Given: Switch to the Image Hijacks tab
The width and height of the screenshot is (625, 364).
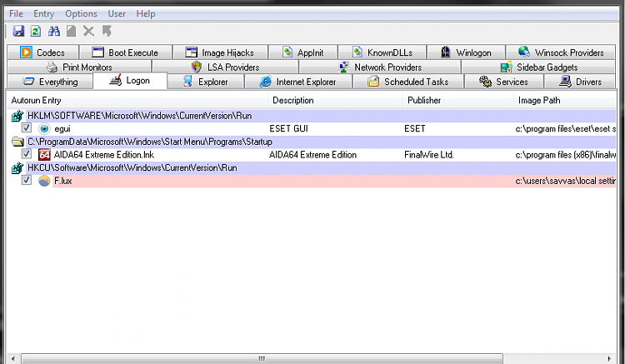Looking at the screenshot, I should tap(220, 52).
